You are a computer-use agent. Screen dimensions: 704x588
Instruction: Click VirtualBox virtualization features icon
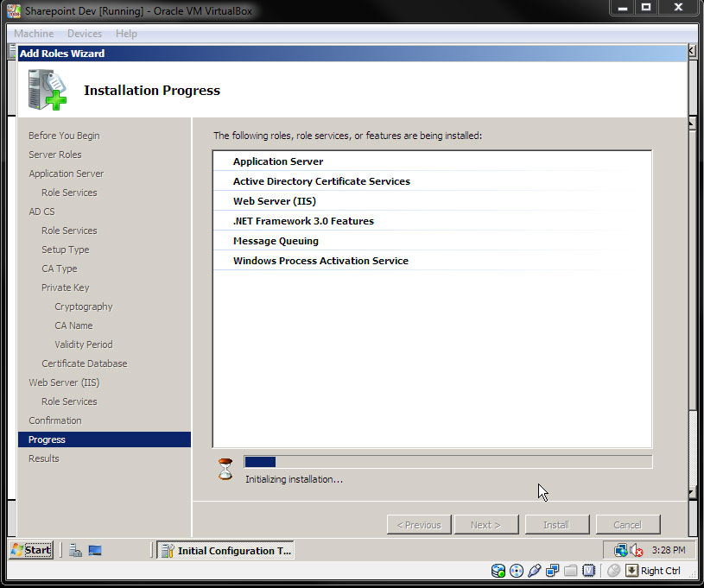point(588,571)
